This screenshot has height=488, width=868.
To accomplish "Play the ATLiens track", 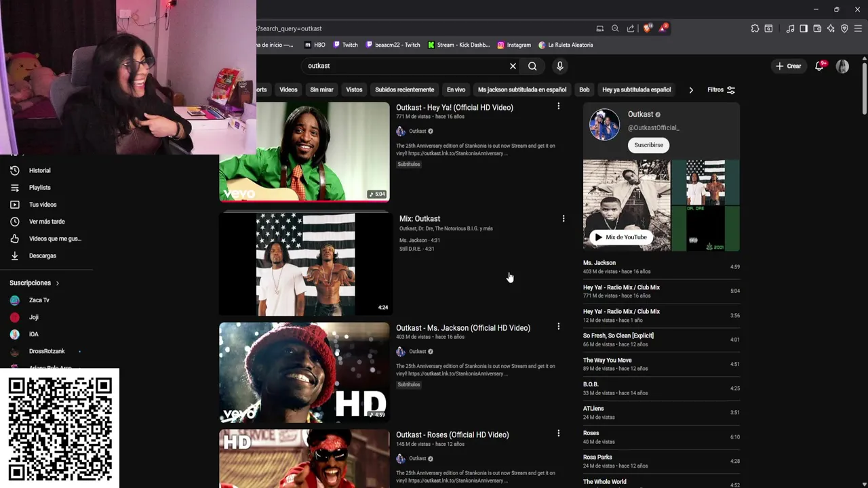I will (661, 413).
